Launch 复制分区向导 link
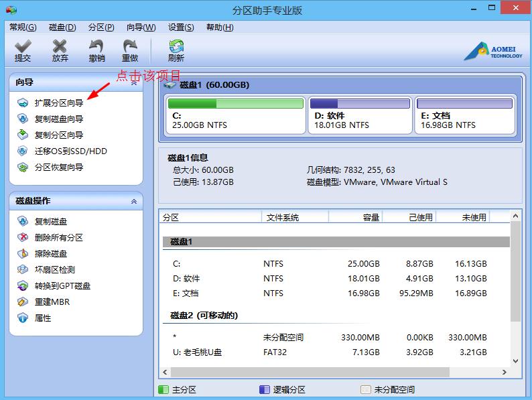This screenshot has height=400, width=532. [59, 135]
